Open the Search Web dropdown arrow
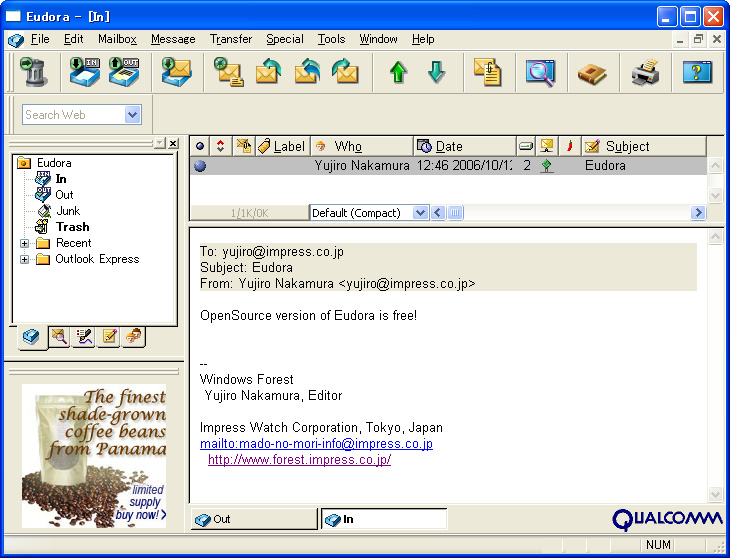This screenshot has width=730, height=558. [133, 114]
